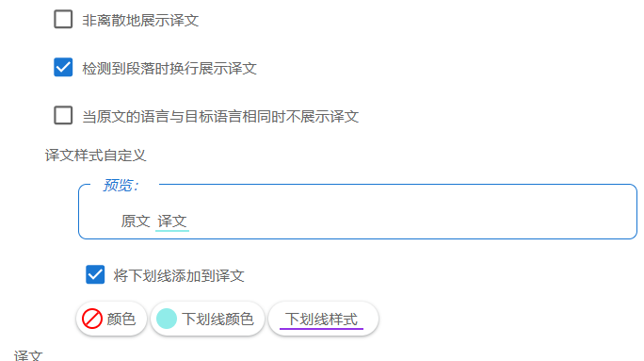
Task: Click the 译文样式自定义 section heading
Action: 96,156
